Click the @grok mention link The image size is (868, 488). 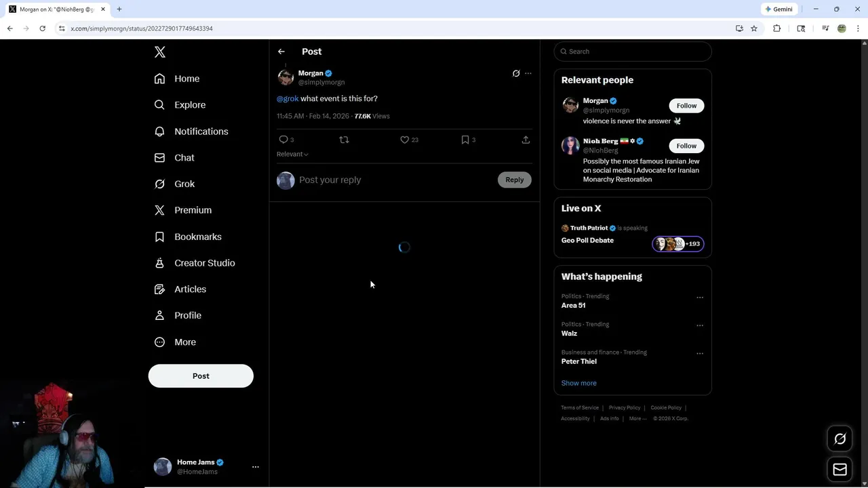pos(288,98)
